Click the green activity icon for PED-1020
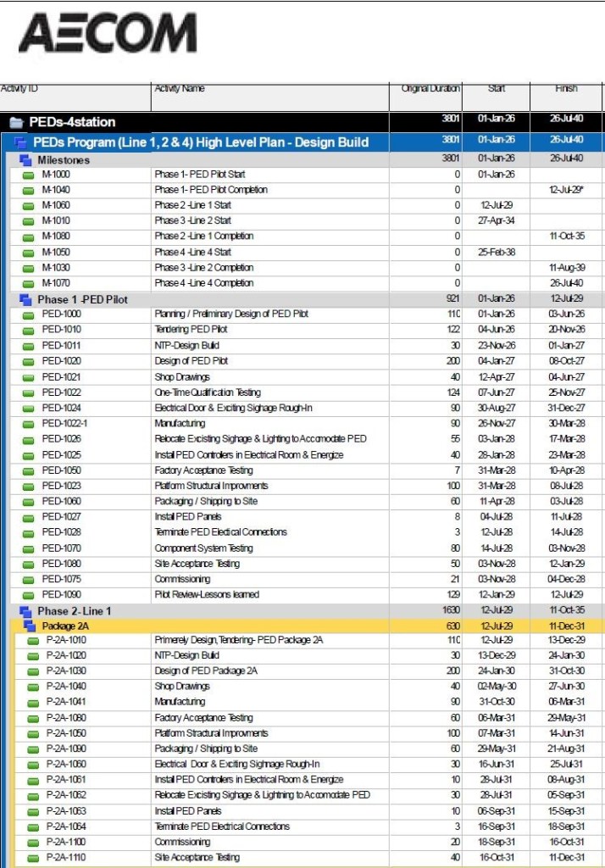Viewport: 605px width, 868px height. click(29, 361)
